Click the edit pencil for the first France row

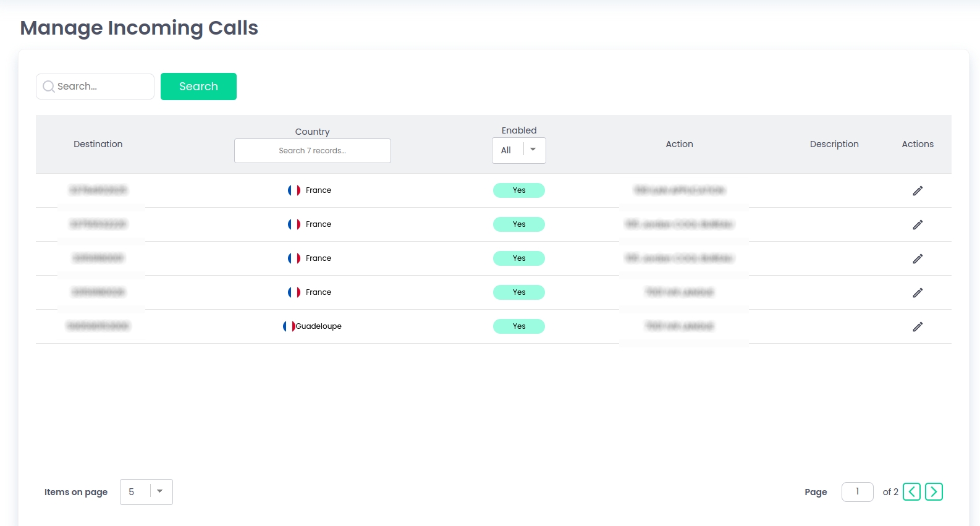click(x=918, y=190)
